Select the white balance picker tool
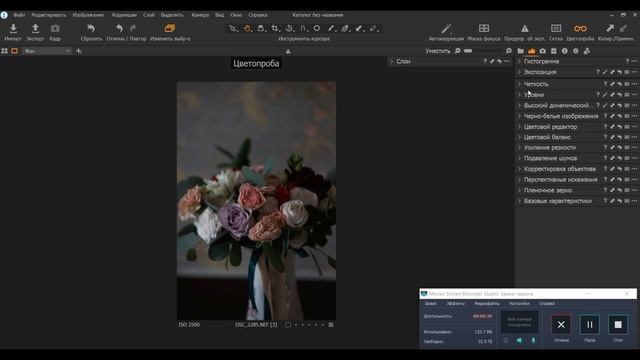Screen dimensions: 640x360 pyautogui.click(x=331, y=29)
